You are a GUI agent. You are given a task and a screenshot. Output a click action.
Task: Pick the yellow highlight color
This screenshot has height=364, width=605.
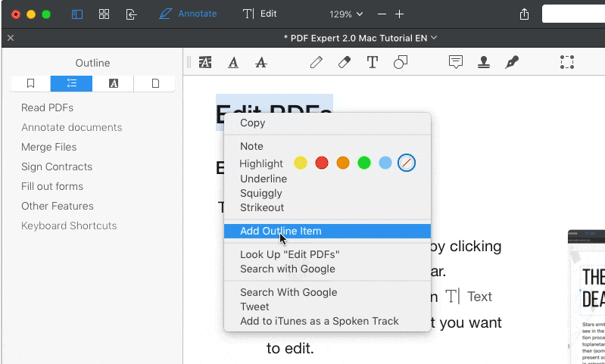pyautogui.click(x=301, y=163)
